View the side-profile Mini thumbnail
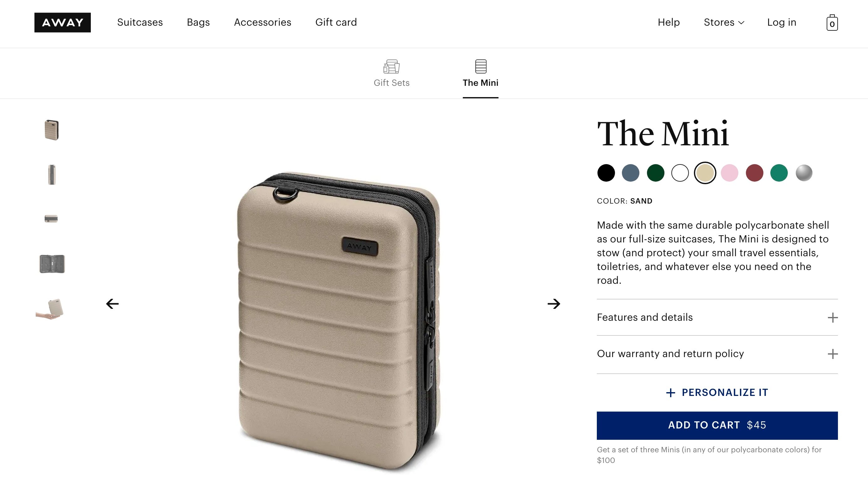 (x=52, y=174)
